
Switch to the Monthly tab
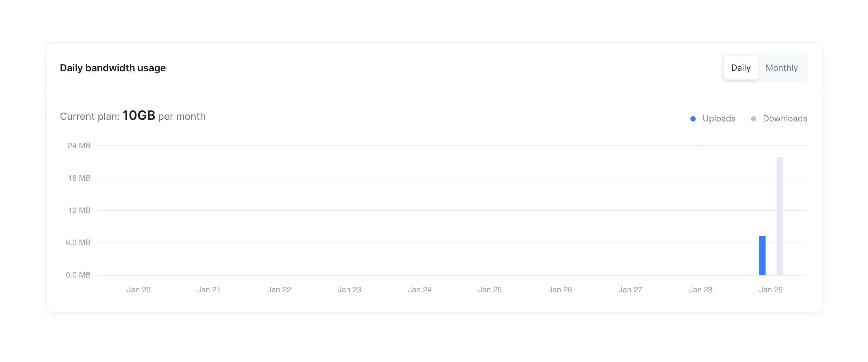pos(781,68)
